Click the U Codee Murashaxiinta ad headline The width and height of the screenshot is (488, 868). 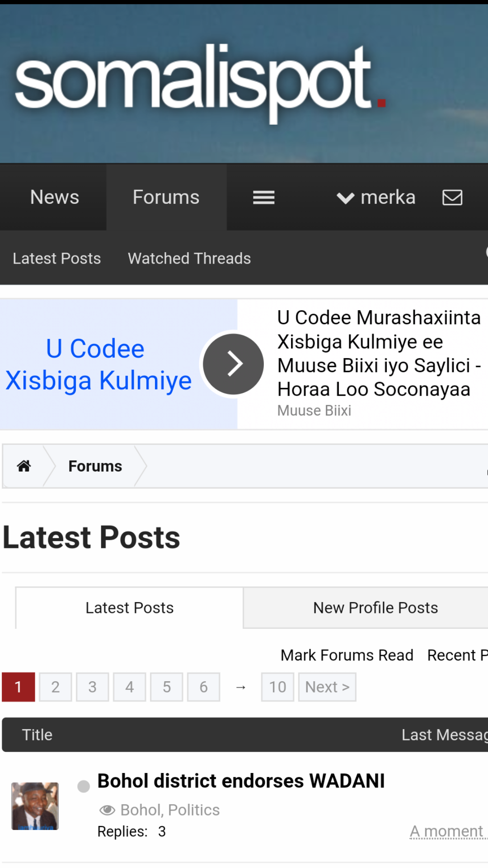click(x=379, y=353)
